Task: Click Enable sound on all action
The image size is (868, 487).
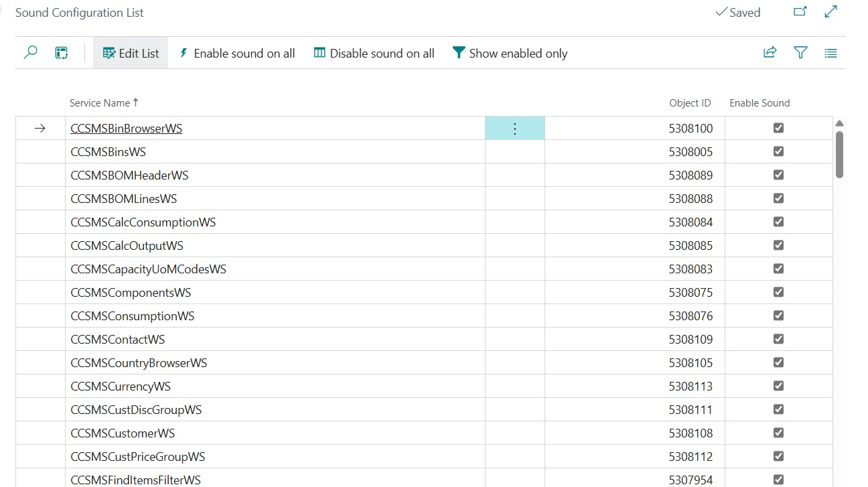Action: pyautogui.click(x=237, y=54)
